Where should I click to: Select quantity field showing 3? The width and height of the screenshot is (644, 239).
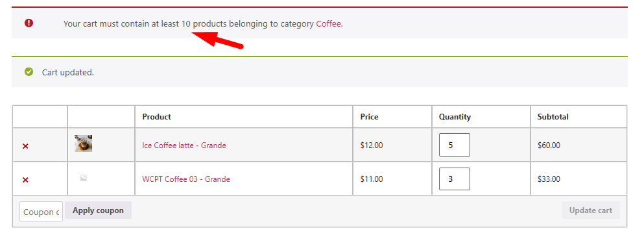[x=455, y=179]
